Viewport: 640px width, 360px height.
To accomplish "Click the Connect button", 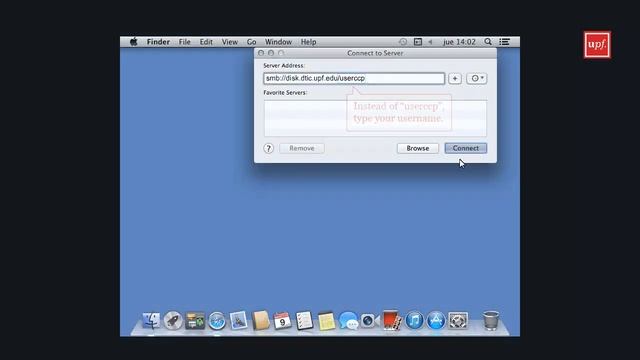I will 466,148.
